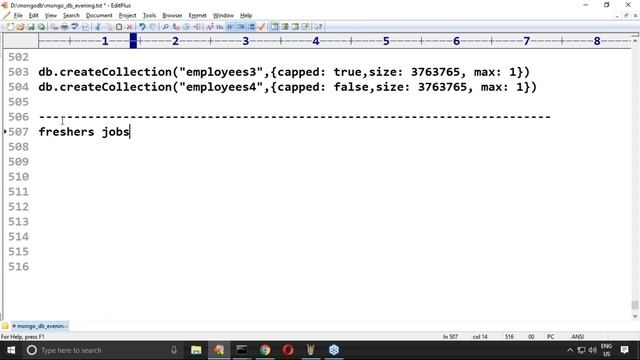The image size is (640, 360).
Task: Click line number 510 in gutter
Action: click(x=18, y=177)
